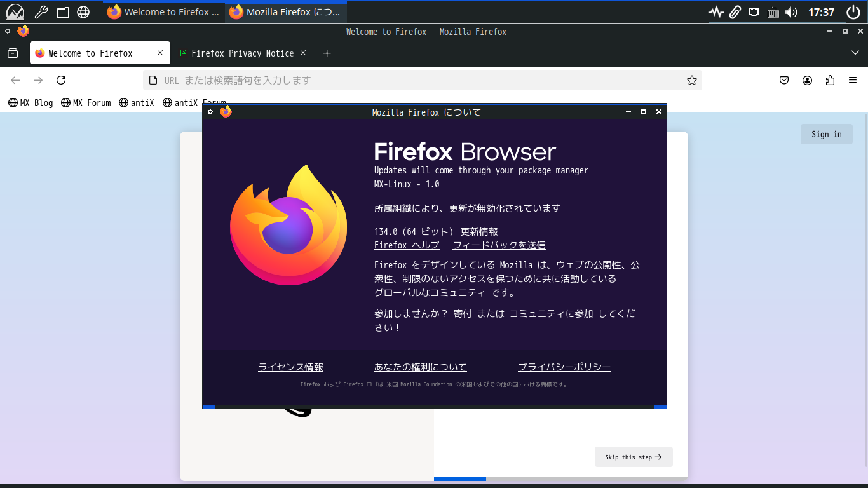
Task: Close the Mozilla Firefox について dialog
Action: tap(659, 112)
